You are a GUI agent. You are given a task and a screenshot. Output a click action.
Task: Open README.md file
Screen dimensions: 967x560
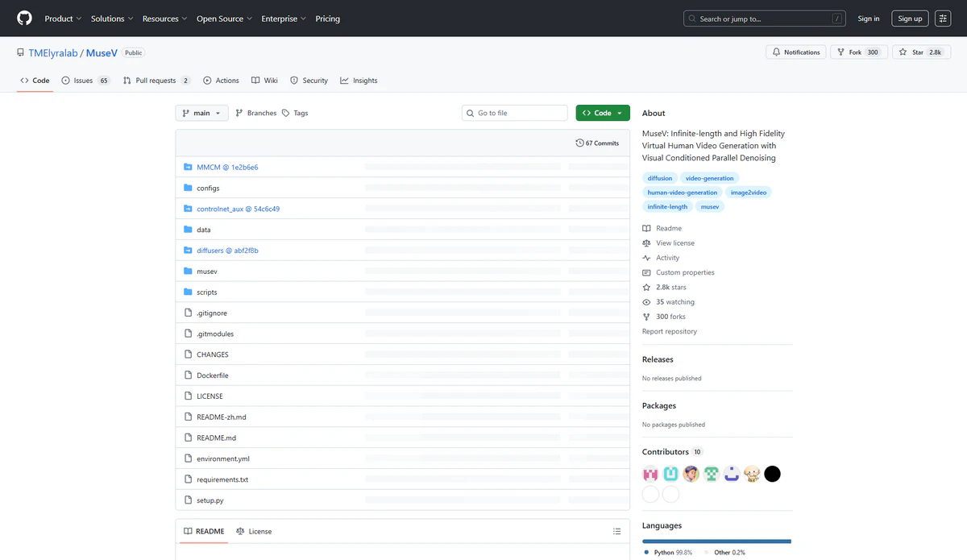[x=217, y=438]
